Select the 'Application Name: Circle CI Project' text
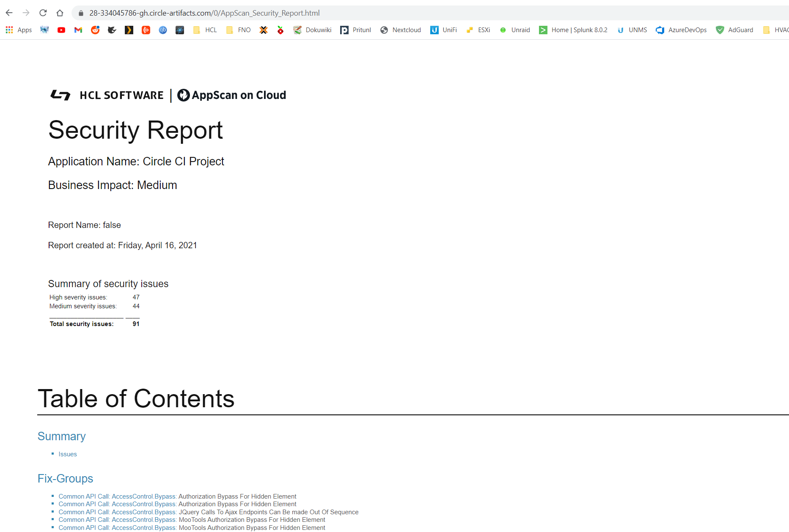 pos(136,162)
